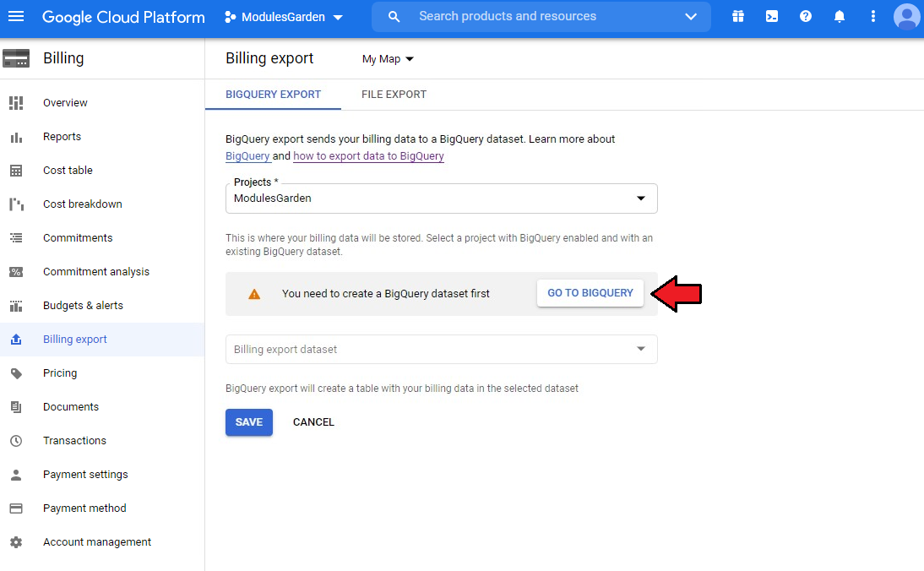Click the Go To BigQuery button
Viewport: 924px width, 571px height.
point(590,293)
